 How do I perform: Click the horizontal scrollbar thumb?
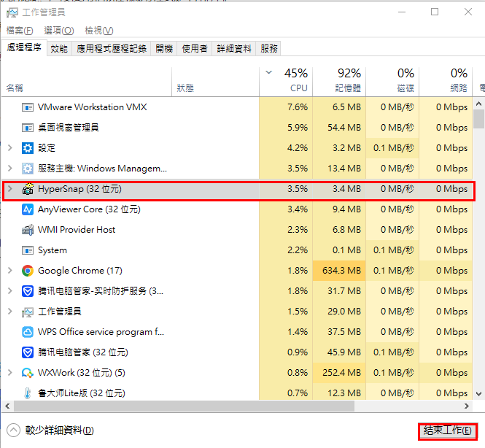coord(184,406)
